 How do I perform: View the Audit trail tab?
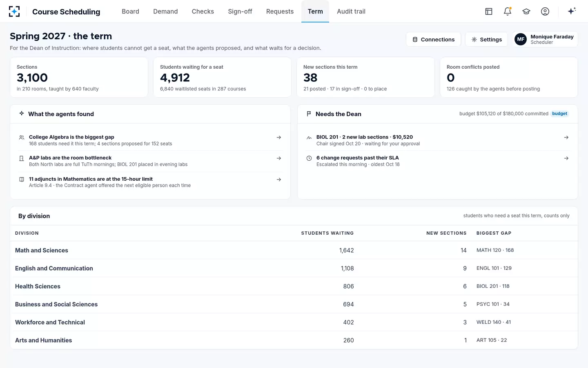(x=351, y=11)
